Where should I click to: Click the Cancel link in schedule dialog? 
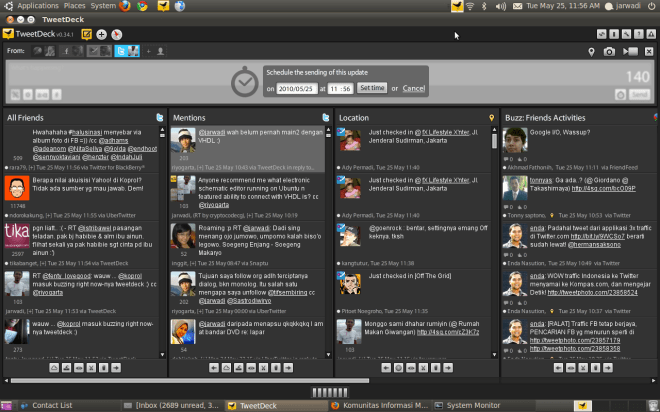click(413, 88)
